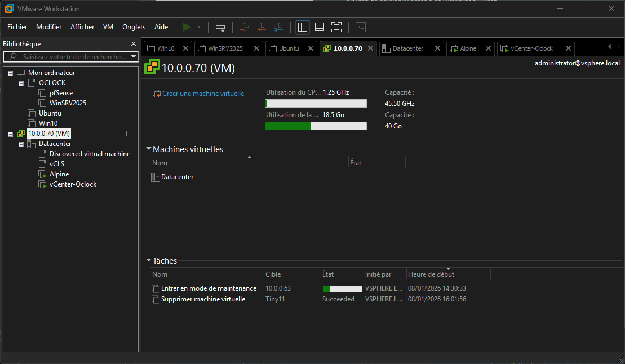Open the snapshot manager wrench icon
Image resolution: width=625 pixels, height=364 pixels.
(x=279, y=27)
